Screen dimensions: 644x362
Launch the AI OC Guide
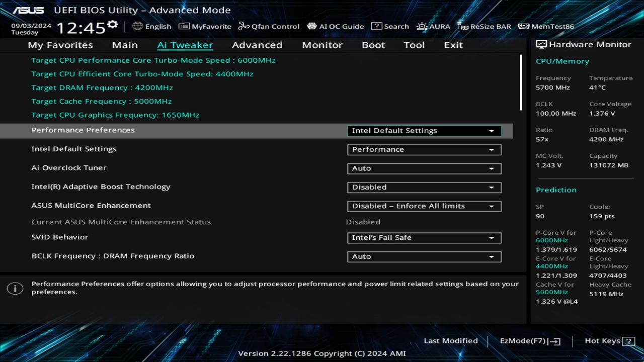point(336,26)
